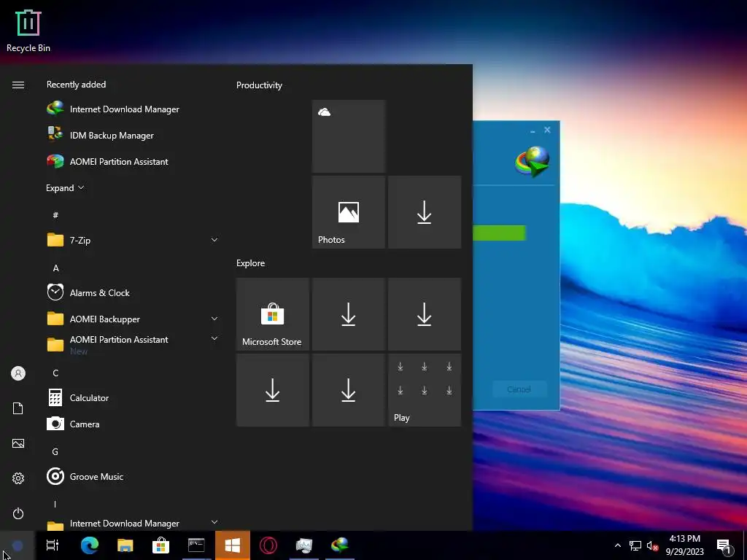Screen dimensions: 747x560
Task: Click the muted volume tray icon
Action: (x=652, y=545)
